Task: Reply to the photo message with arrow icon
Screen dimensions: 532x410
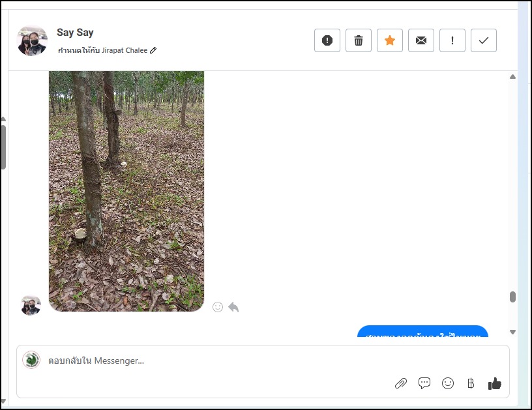Action: pos(233,307)
